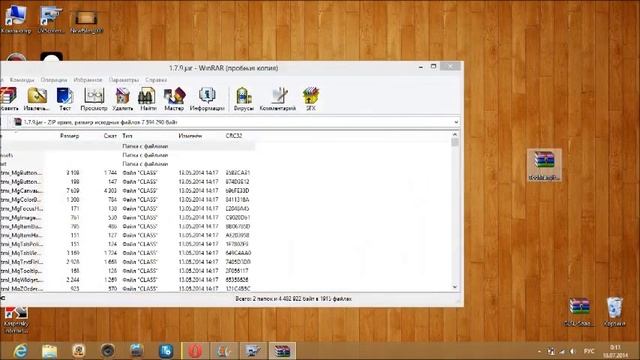Viewport: 640px width, 360px height.
Task: Click the file list scroll-up arrow
Action: tap(455, 134)
